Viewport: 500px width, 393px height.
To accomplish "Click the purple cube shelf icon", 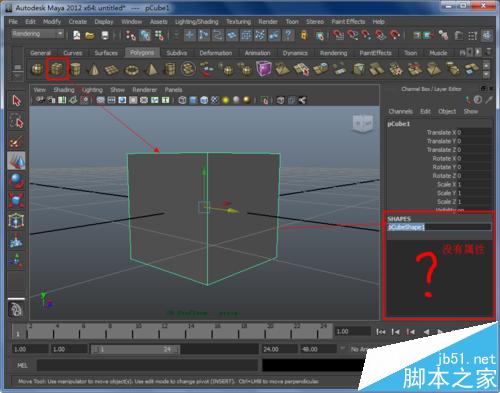I will [x=263, y=69].
